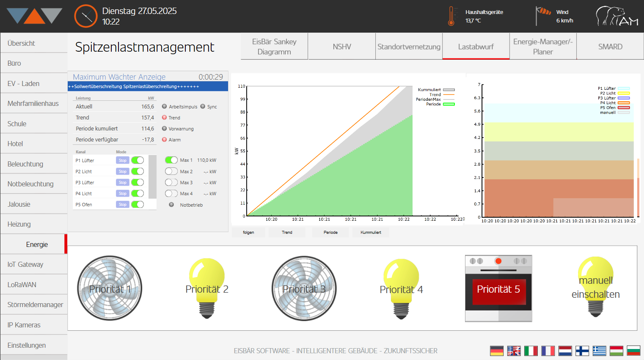Screen dimensions: 644x360
Task: Enable the Max 2 switch
Action: pos(171,171)
